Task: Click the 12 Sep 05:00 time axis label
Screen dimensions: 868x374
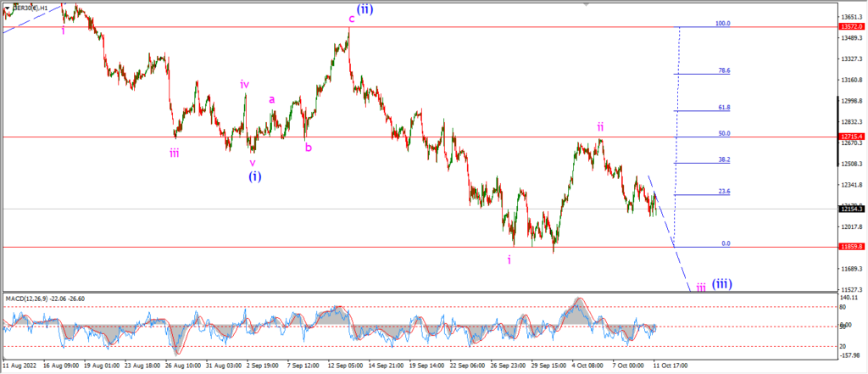Action: pos(345,366)
